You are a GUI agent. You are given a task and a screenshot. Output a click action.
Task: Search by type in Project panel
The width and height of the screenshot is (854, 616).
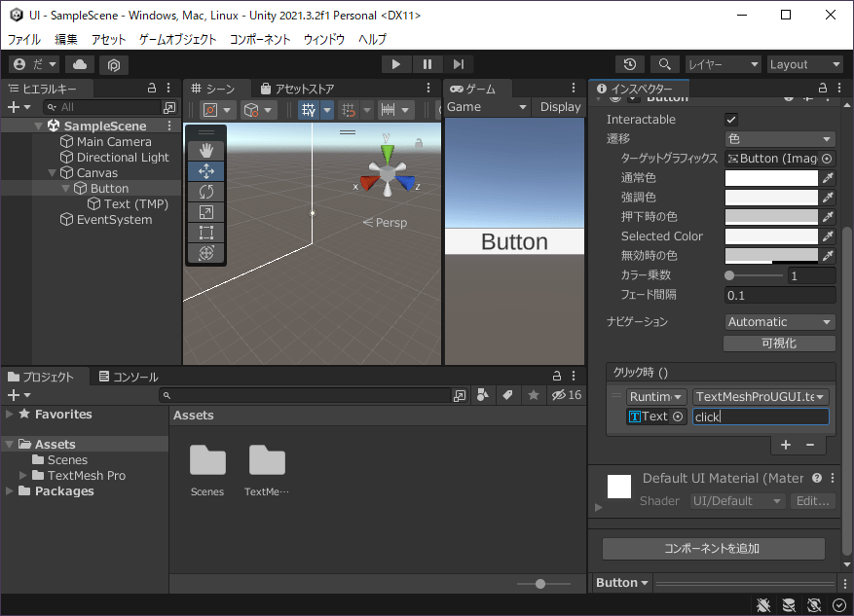pyautogui.click(x=483, y=395)
